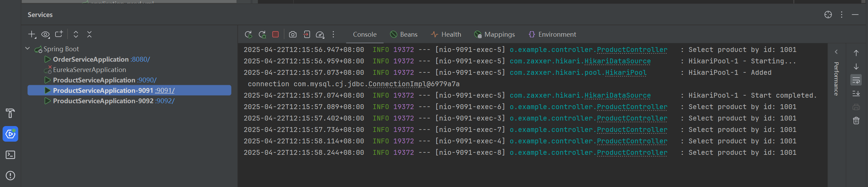Click the run icon beside OrderServiceApplication

point(47,59)
